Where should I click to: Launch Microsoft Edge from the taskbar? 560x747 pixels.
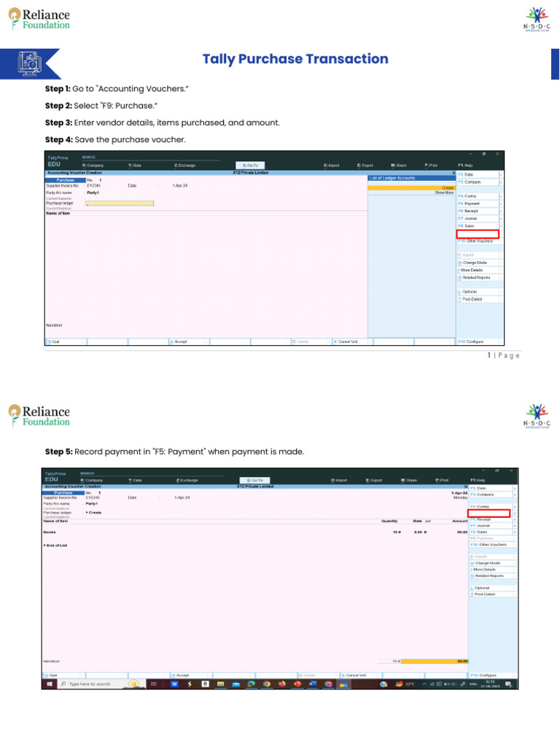[x=252, y=684]
